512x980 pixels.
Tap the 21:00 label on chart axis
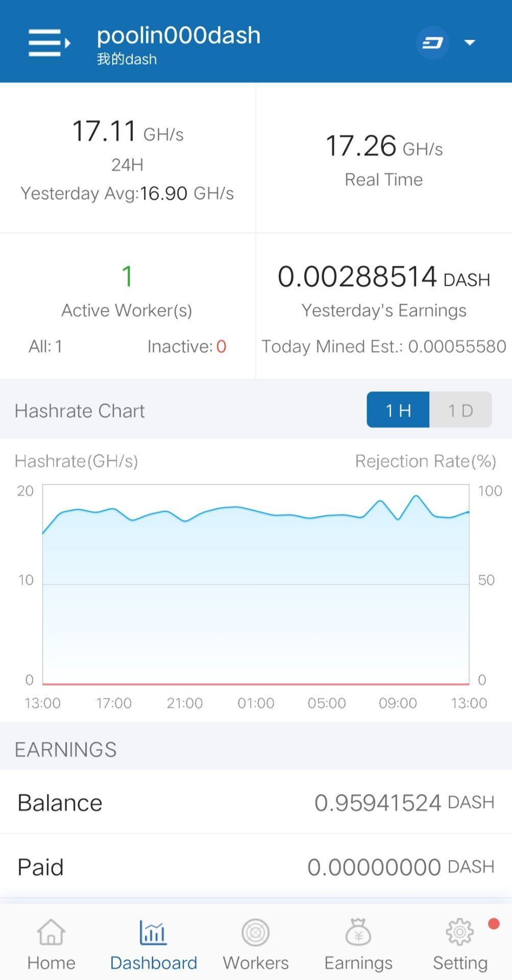click(185, 703)
